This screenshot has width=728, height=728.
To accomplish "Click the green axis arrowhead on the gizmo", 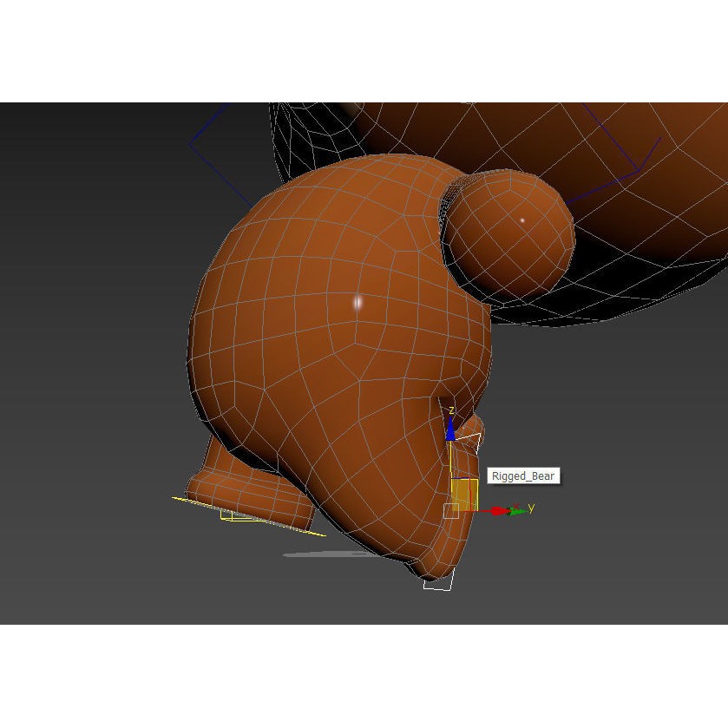I will pyautogui.click(x=515, y=511).
